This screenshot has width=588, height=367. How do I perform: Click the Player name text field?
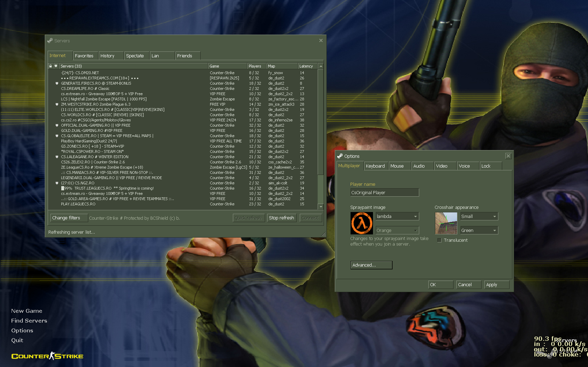(x=384, y=193)
